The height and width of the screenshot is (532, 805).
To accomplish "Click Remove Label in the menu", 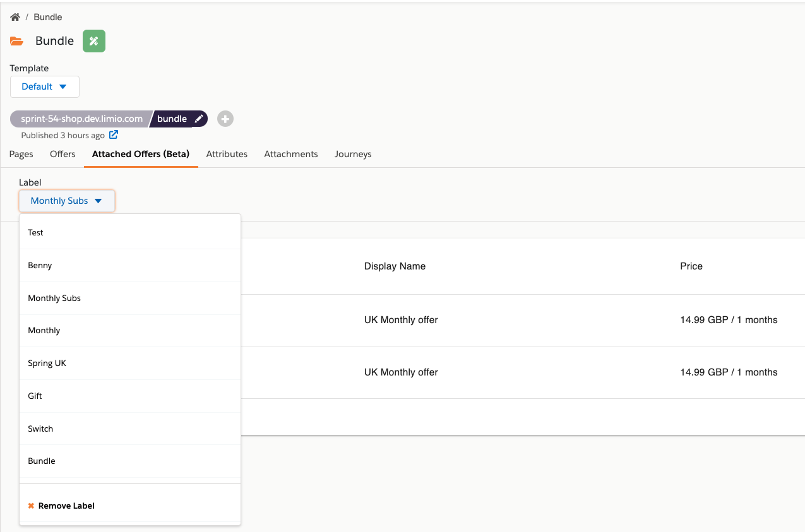I will click(x=130, y=506).
